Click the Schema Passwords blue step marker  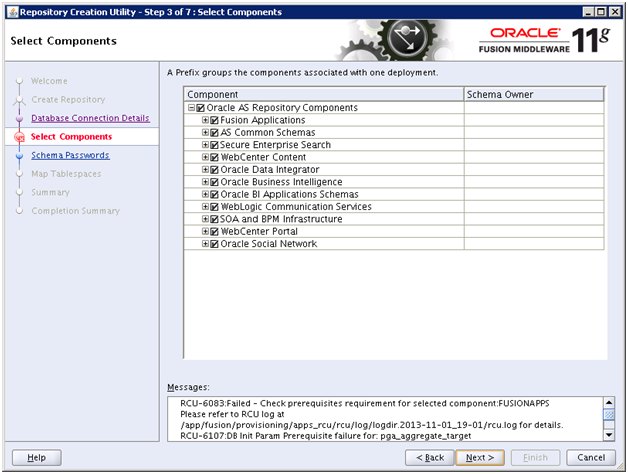pos(19,155)
